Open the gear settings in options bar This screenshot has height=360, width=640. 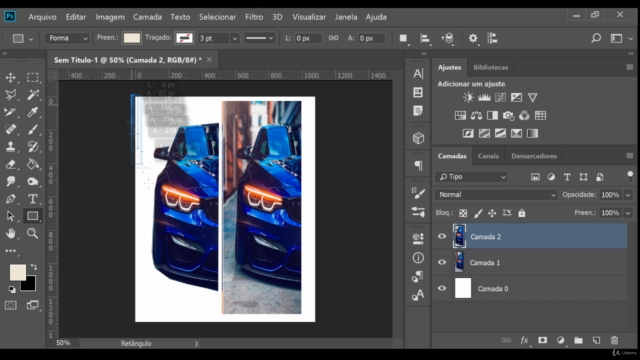tap(473, 38)
